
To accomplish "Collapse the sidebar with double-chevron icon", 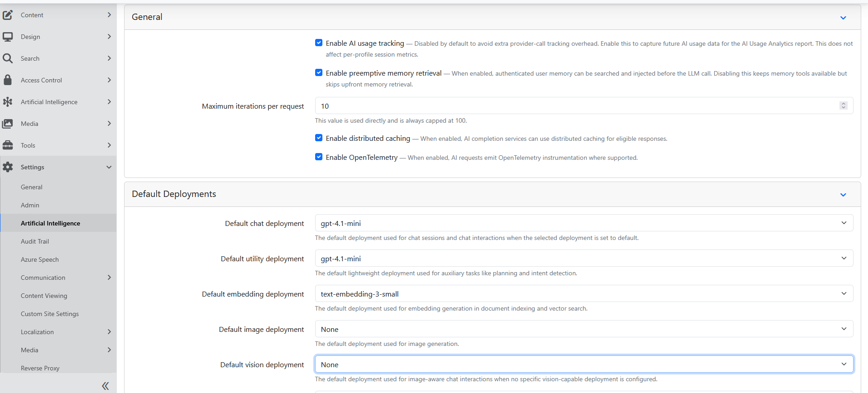I will click(105, 386).
